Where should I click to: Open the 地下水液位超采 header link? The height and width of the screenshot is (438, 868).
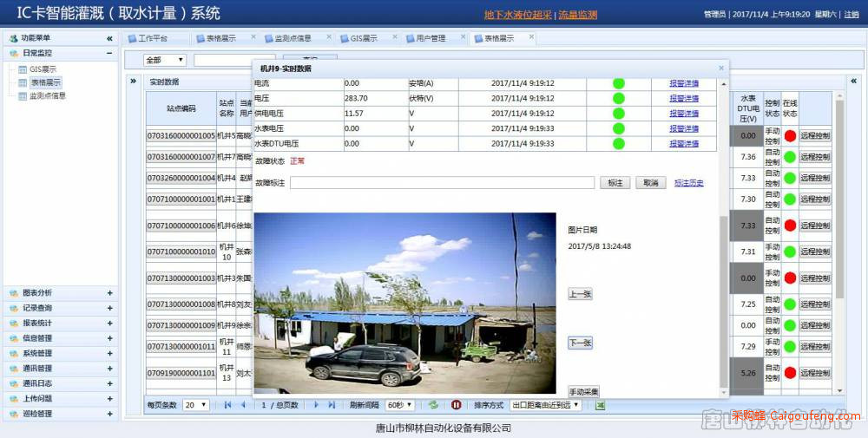(518, 15)
